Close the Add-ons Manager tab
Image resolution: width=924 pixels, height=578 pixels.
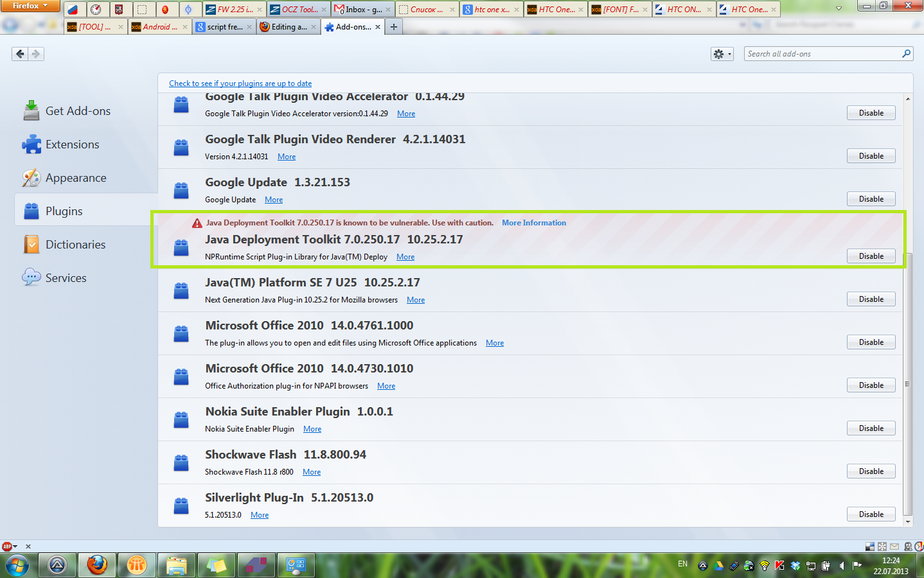pyautogui.click(x=378, y=27)
